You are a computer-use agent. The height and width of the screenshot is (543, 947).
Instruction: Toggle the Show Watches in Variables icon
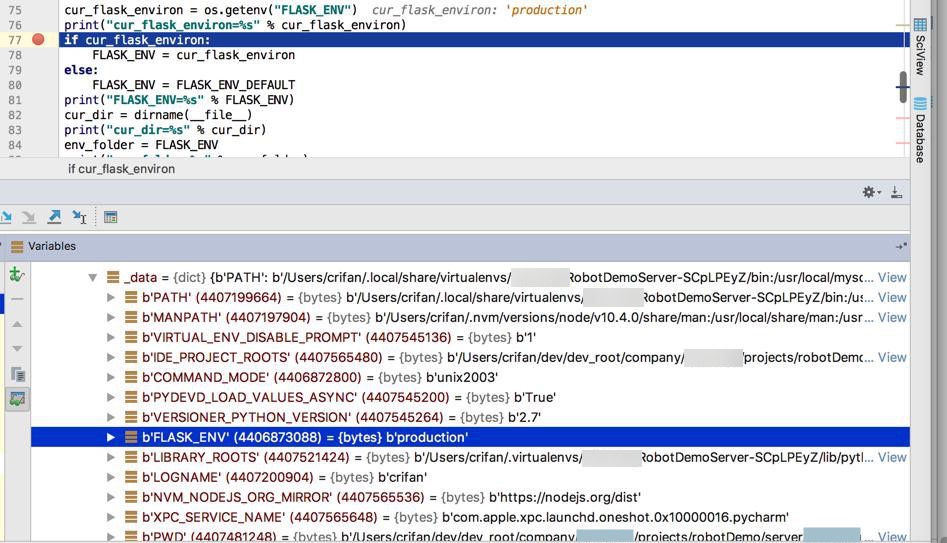(17, 399)
